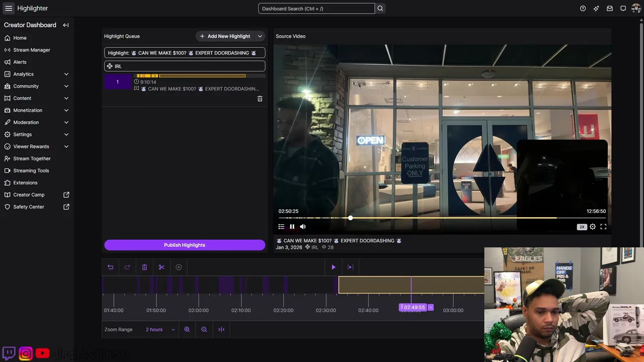644x362 pixels.
Task: Pause the source video
Action: click(292, 227)
